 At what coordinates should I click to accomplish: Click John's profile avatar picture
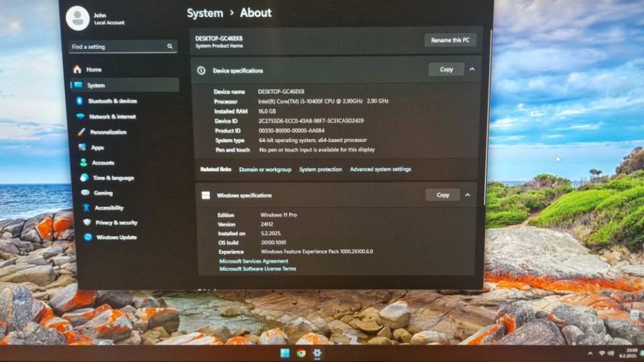click(x=78, y=18)
